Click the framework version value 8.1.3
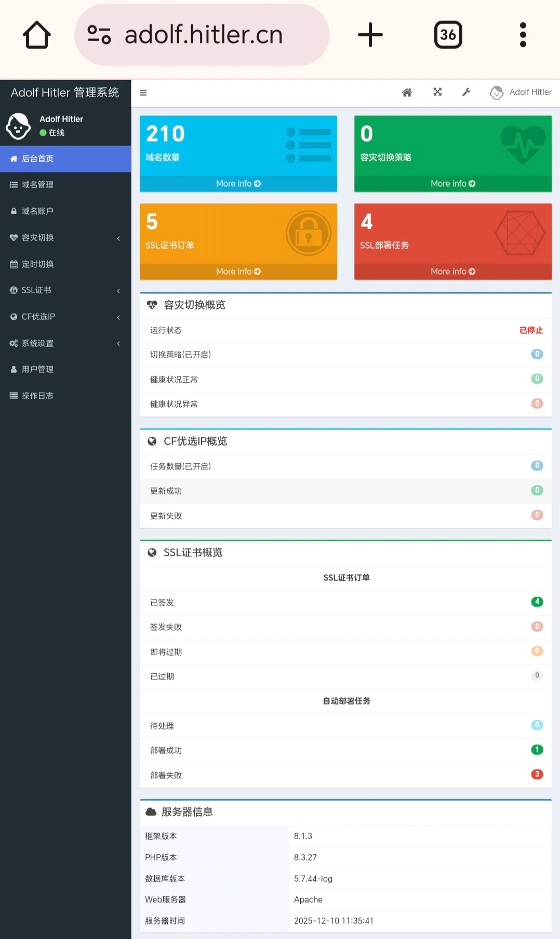 pyautogui.click(x=303, y=836)
